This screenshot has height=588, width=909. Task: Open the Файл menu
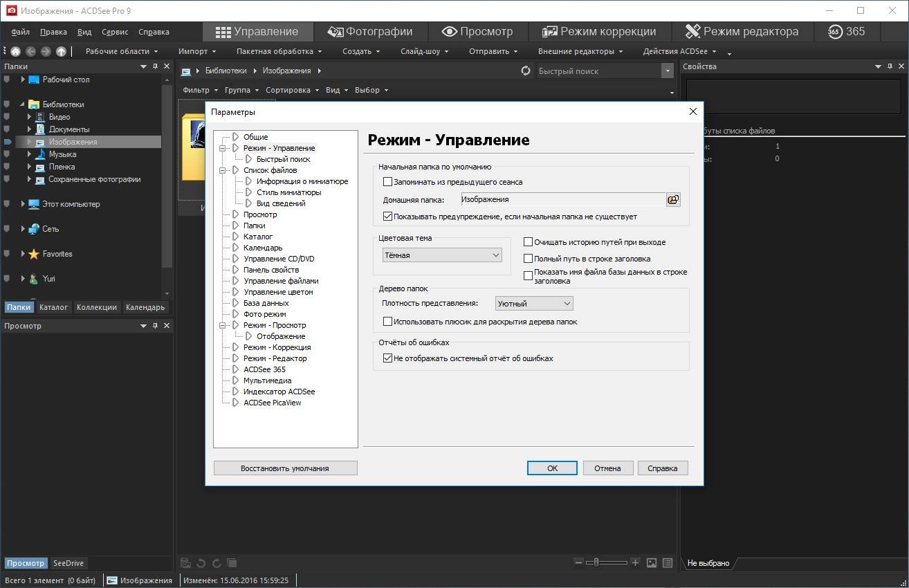pos(20,32)
